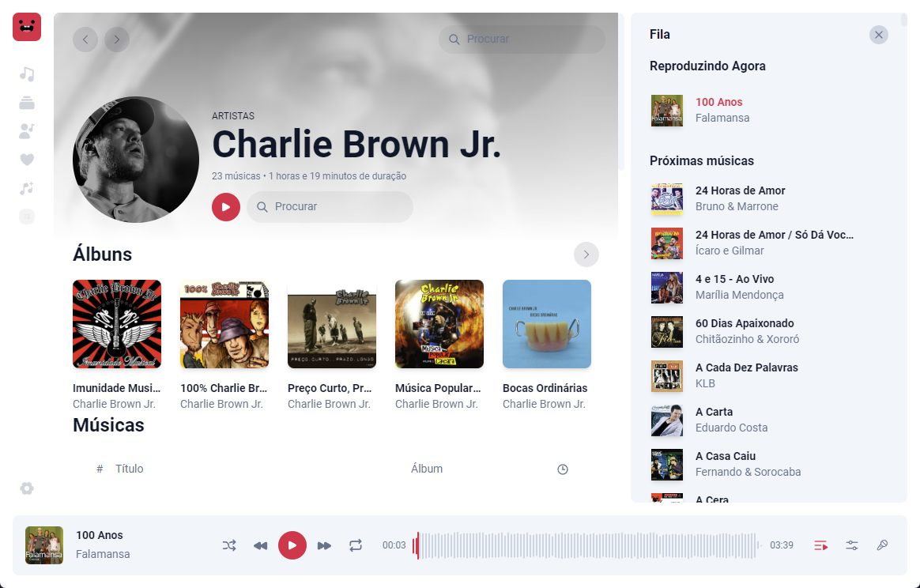Screen dimensions: 920x588
Task: Toggle shuffle in the player bar
Action: coord(229,546)
